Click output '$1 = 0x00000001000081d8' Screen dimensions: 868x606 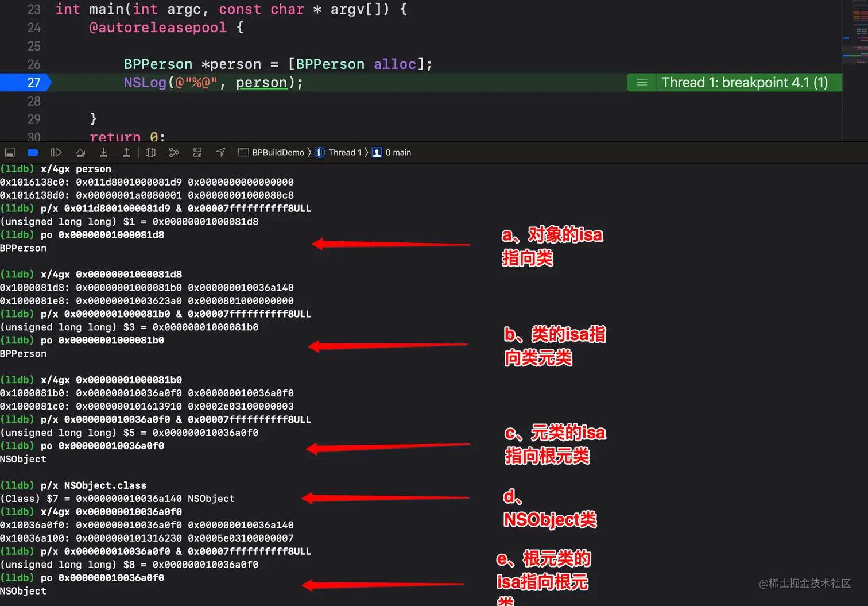click(x=191, y=222)
